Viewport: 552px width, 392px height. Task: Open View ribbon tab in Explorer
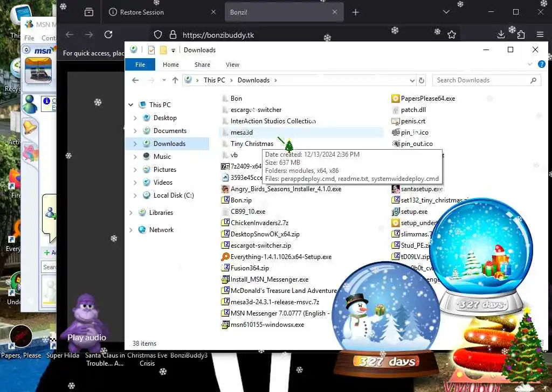click(x=232, y=65)
